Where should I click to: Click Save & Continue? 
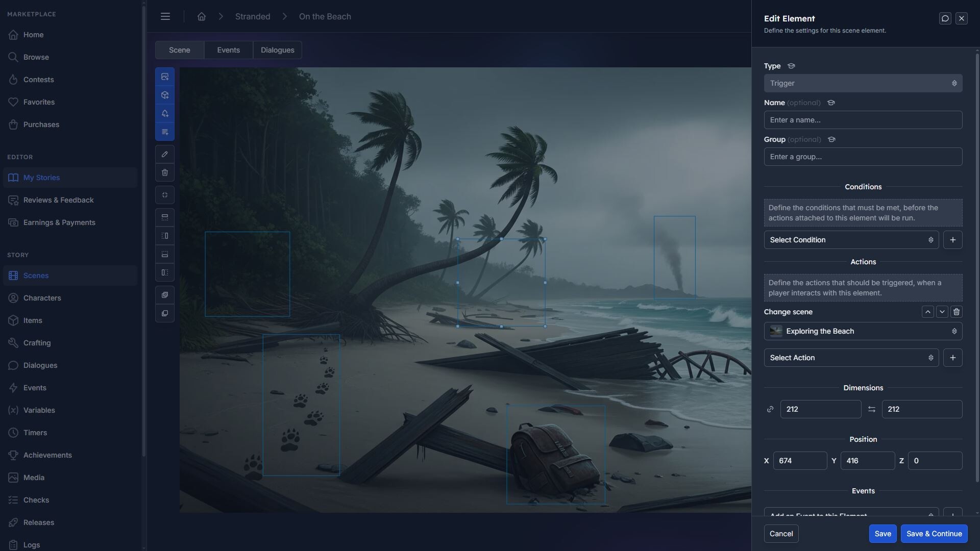click(934, 533)
